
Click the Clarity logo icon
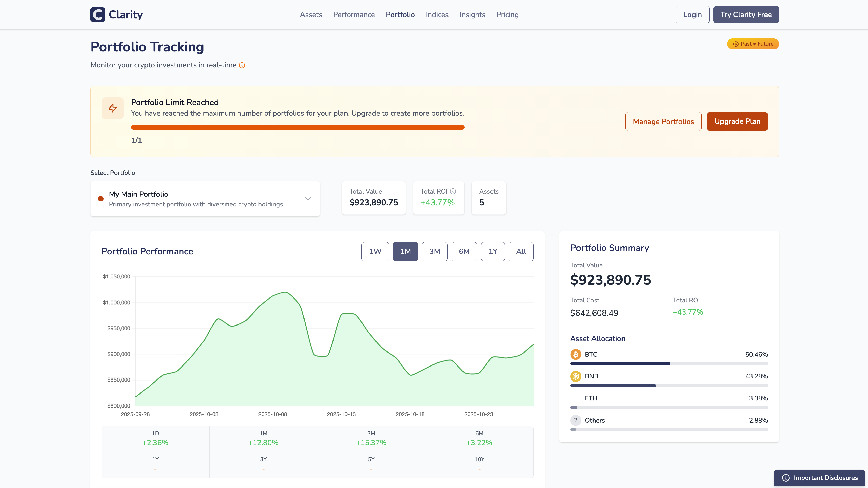[x=98, y=15]
